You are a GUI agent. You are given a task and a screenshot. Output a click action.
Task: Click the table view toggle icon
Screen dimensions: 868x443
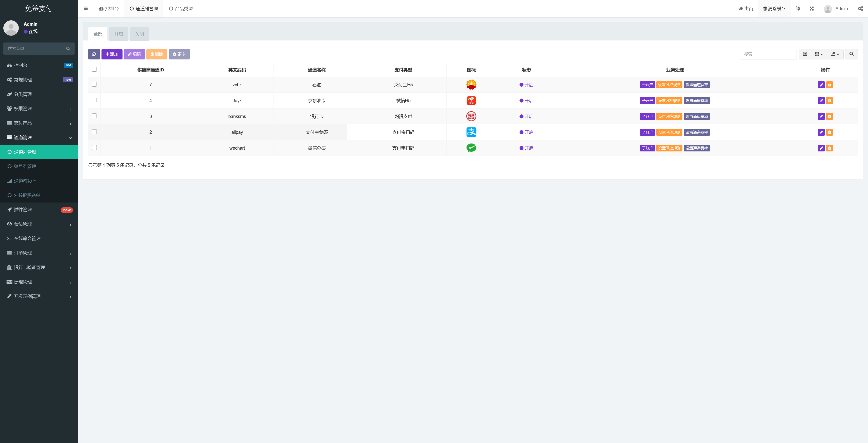(805, 54)
